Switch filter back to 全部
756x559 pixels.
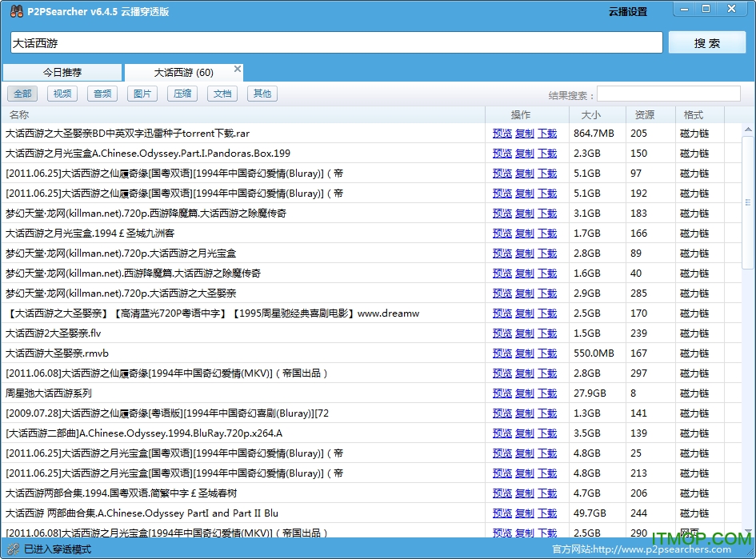tap(22, 94)
